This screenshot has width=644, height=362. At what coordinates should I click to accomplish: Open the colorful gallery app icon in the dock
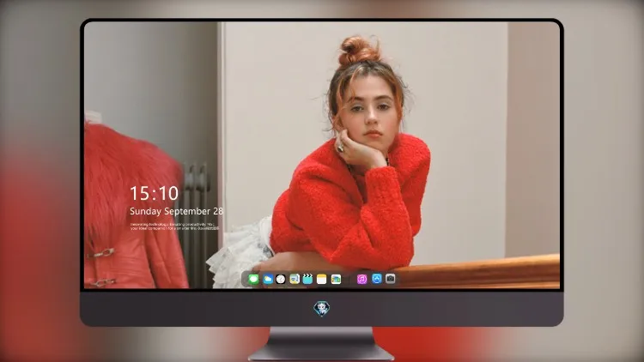(x=336, y=279)
